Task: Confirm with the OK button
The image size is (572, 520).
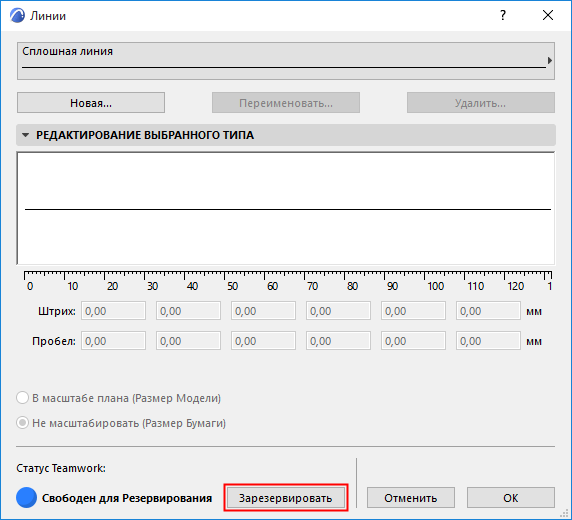Action: 511,498
